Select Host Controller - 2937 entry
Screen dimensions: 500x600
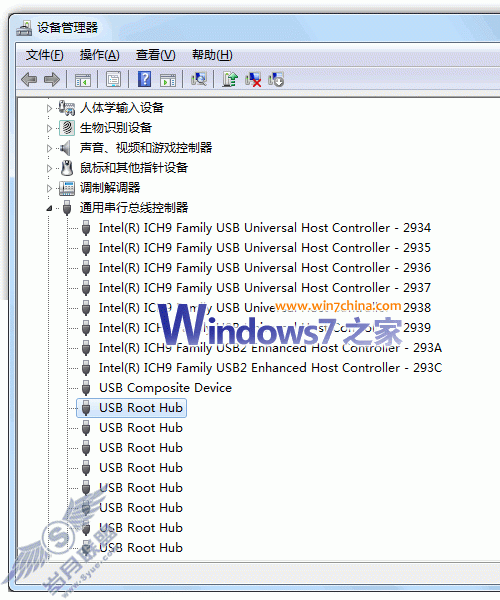click(265, 288)
